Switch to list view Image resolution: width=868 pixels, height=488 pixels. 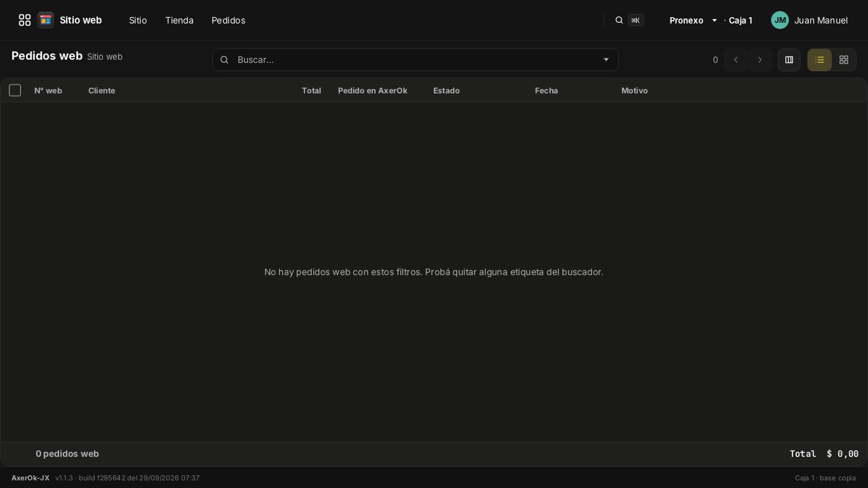[820, 60]
